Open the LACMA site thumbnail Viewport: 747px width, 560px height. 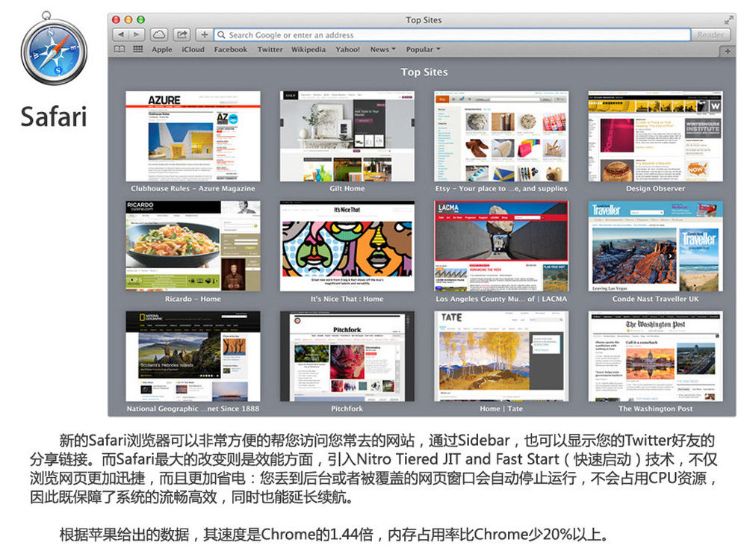tap(501, 246)
